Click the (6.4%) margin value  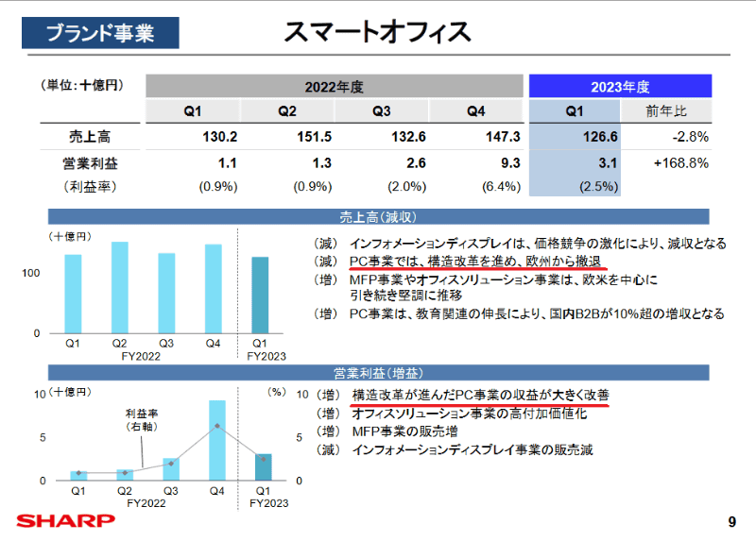click(502, 186)
